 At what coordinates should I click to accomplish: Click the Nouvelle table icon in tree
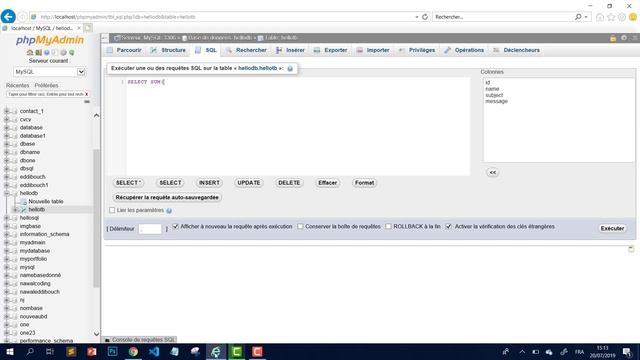pos(23,202)
